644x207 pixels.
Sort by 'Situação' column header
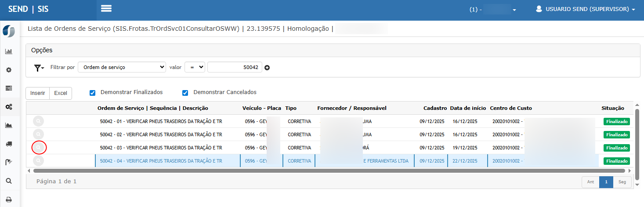tap(613, 108)
